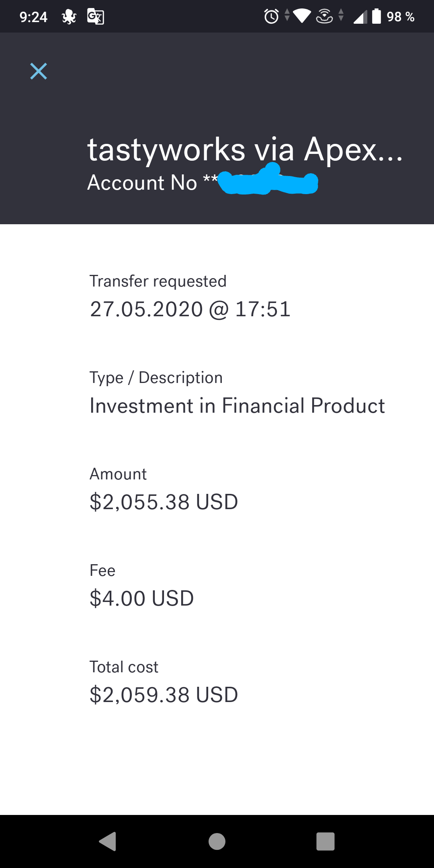Tap Investment in Financial Product description

click(237, 405)
